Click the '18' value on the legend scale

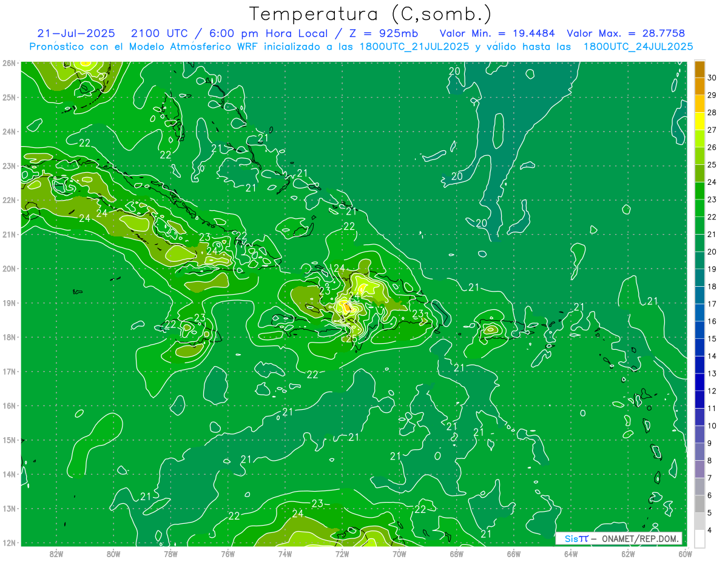click(x=712, y=286)
